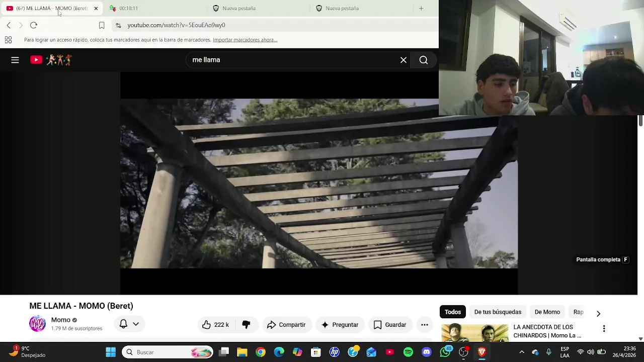Launch Microsoft Edge from taskbar
Viewport: 644px width, 362px height.
pos(279,352)
